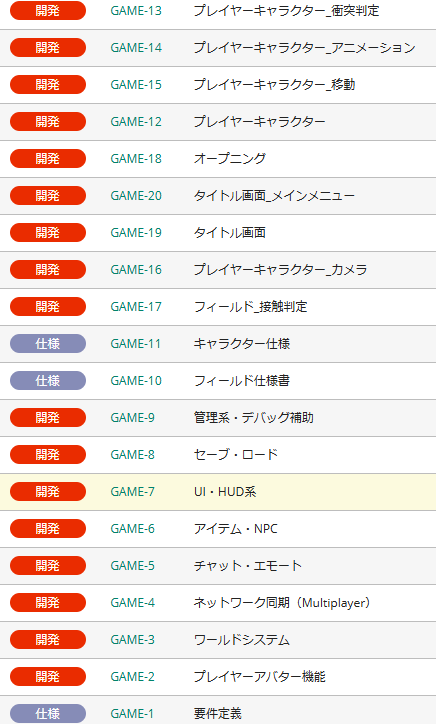436x724 pixels.
Task: Select the highlighted UI・HUD系 row
Action: click(x=218, y=492)
